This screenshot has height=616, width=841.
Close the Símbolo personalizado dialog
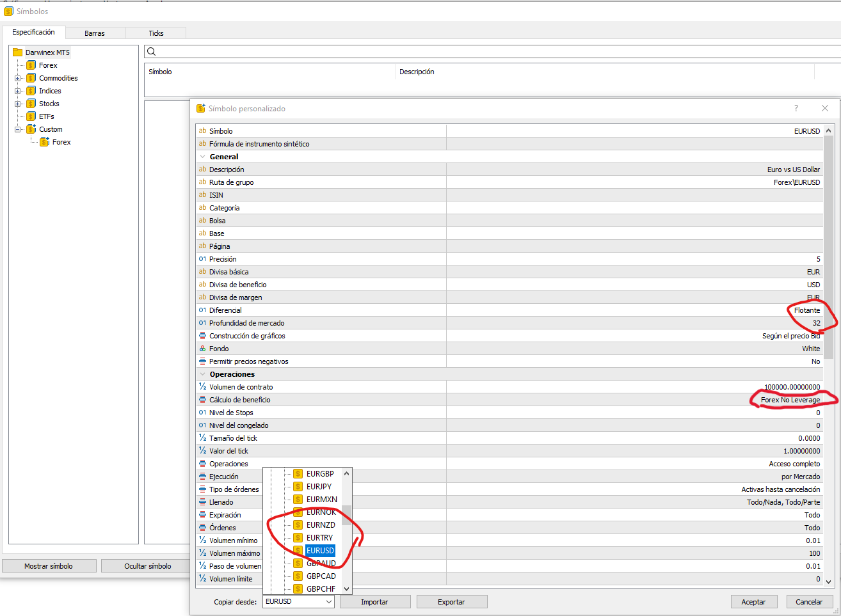click(x=825, y=109)
